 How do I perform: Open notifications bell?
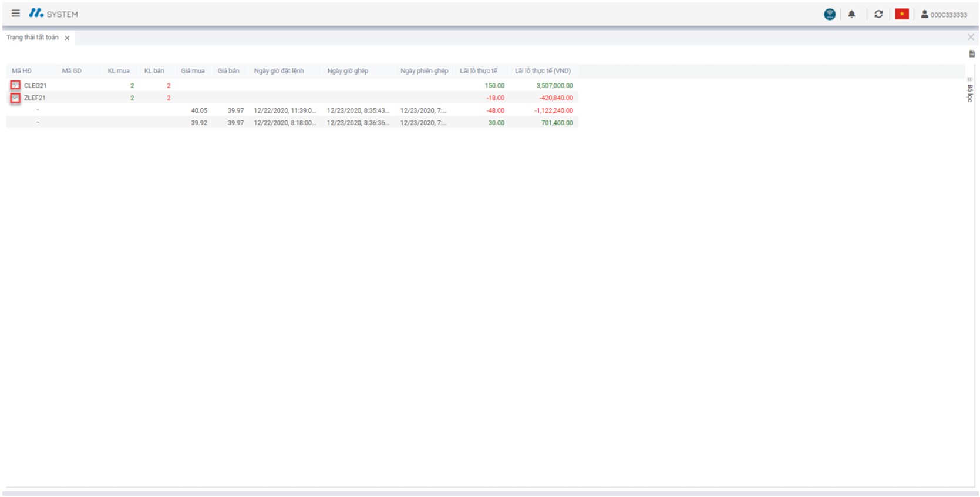[x=851, y=15]
